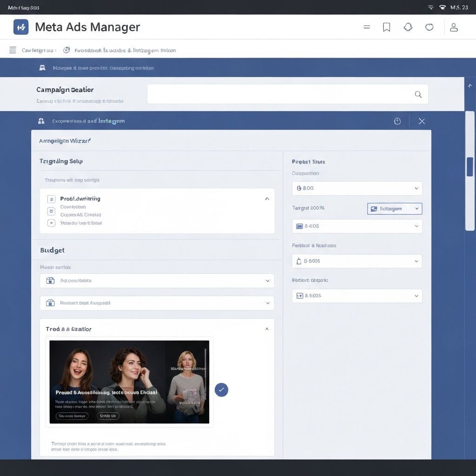Click the Meta Ads Manager logo icon
476x476 pixels.
pyautogui.click(x=21, y=27)
